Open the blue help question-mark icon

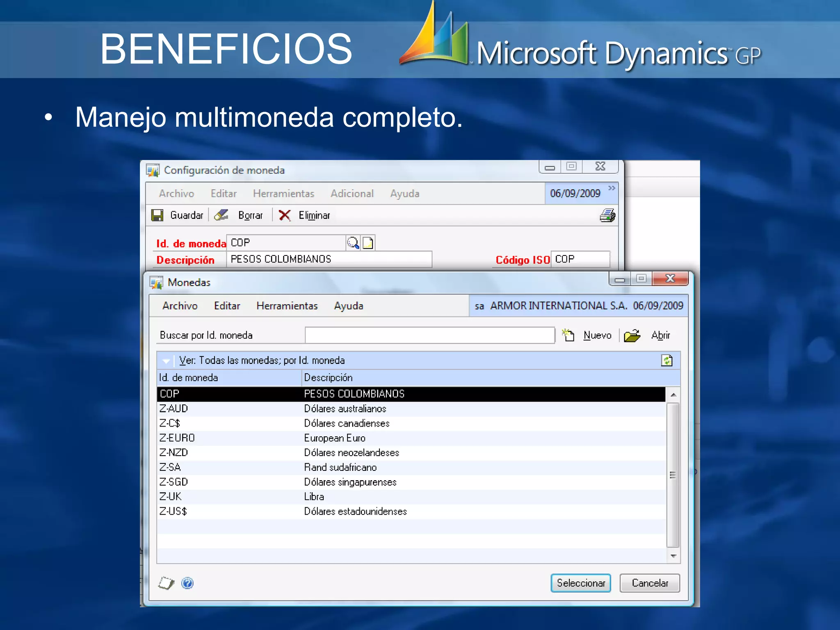coord(187,583)
